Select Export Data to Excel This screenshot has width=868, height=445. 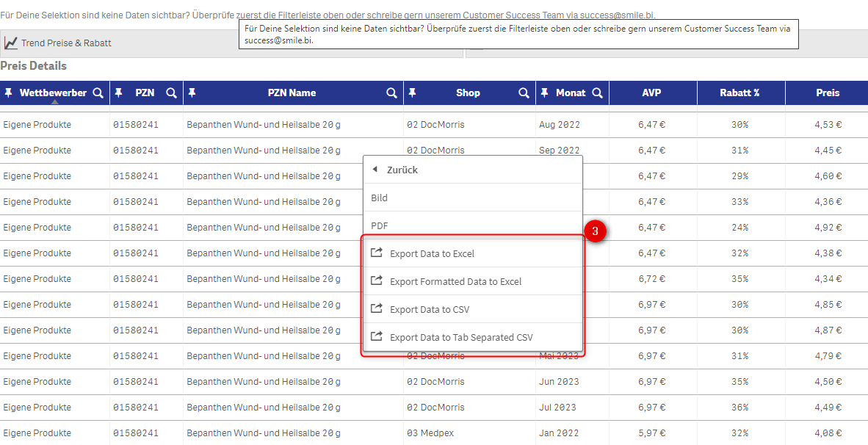(432, 254)
